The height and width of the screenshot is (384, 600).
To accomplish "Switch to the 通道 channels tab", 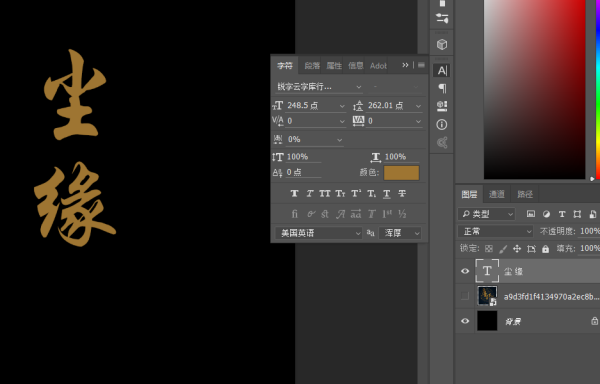I will [x=497, y=194].
